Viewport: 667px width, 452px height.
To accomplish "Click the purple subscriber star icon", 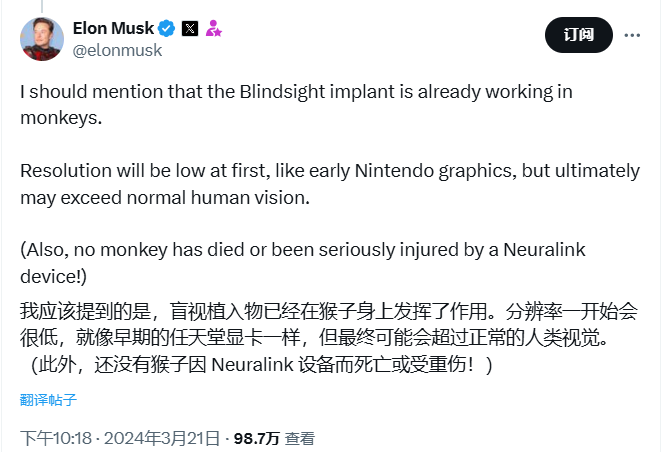I will coord(213,28).
